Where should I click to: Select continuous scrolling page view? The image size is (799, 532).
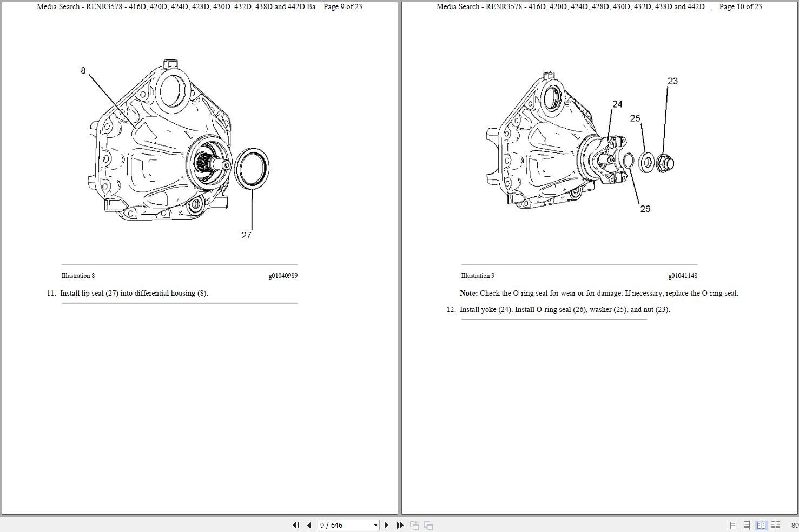coord(747,524)
